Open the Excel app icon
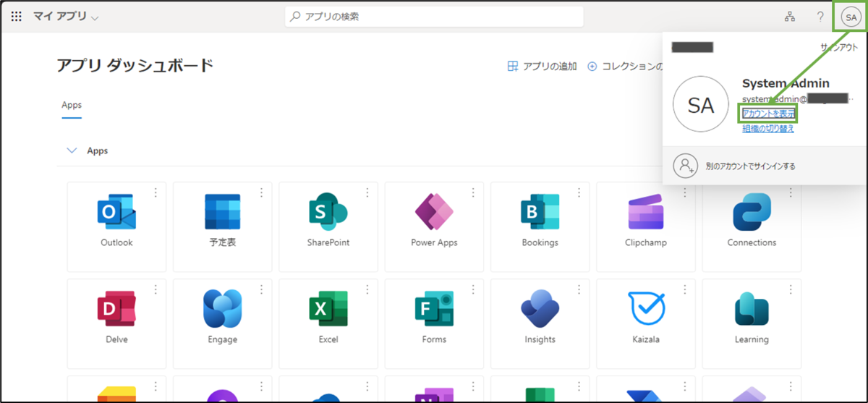 click(328, 309)
